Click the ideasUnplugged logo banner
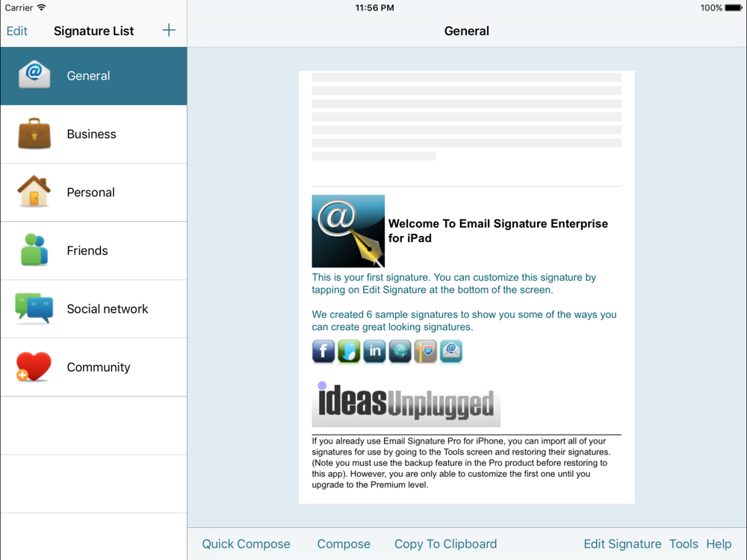This screenshot has width=747, height=560. 406,404
